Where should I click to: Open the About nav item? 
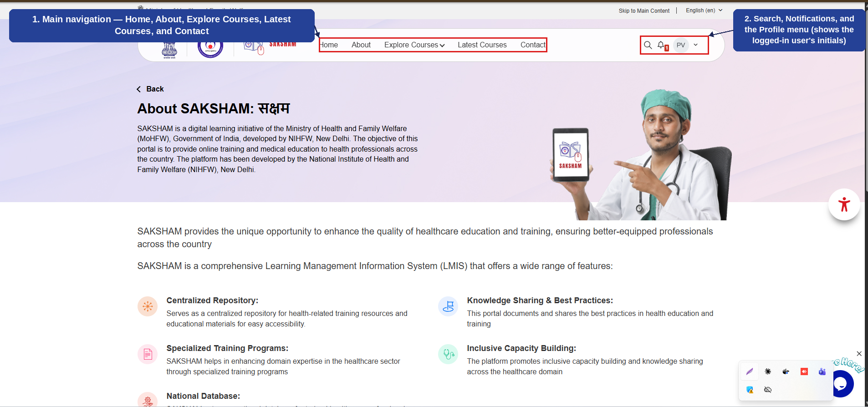(x=361, y=45)
